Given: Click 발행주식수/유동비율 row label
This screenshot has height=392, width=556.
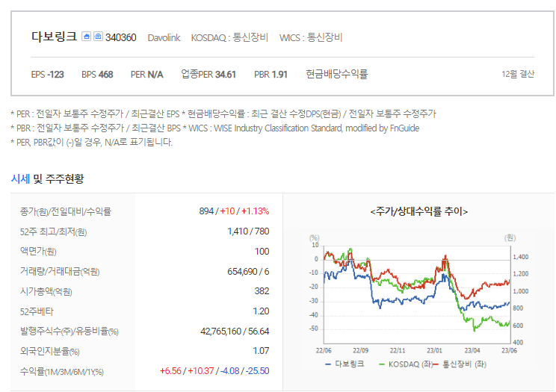Looking at the screenshot, I should pyautogui.click(x=69, y=332).
